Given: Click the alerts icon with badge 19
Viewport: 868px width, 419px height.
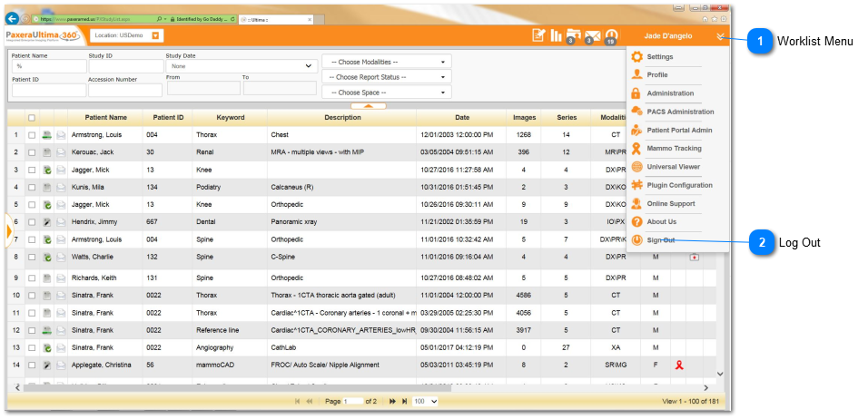Looking at the screenshot, I should (x=611, y=36).
